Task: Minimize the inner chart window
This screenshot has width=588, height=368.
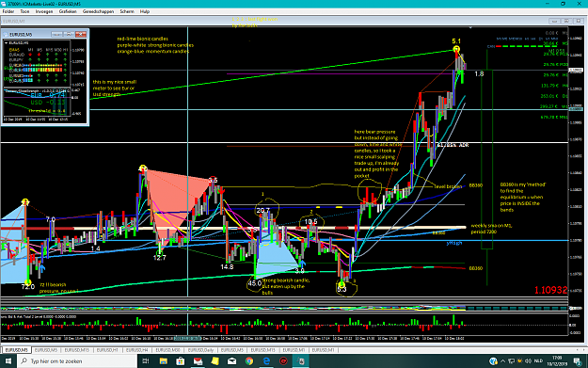Action: pos(554,21)
